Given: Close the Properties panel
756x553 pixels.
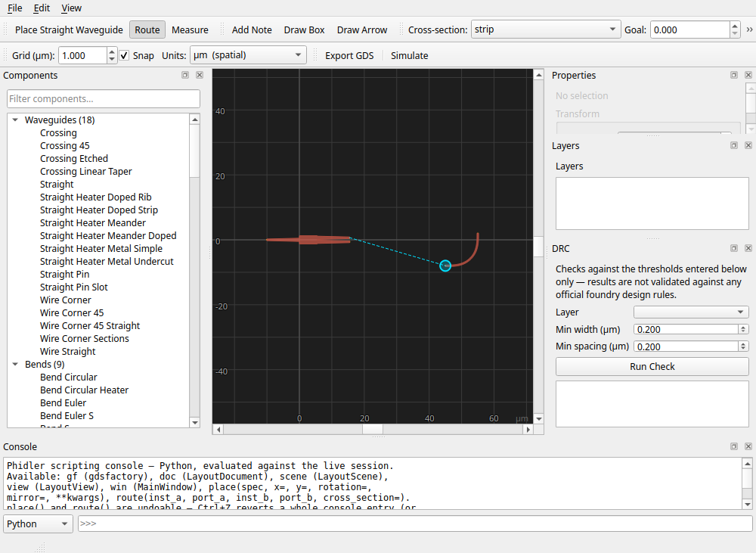Looking at the screenshot, I should click(x=748, y=75).
